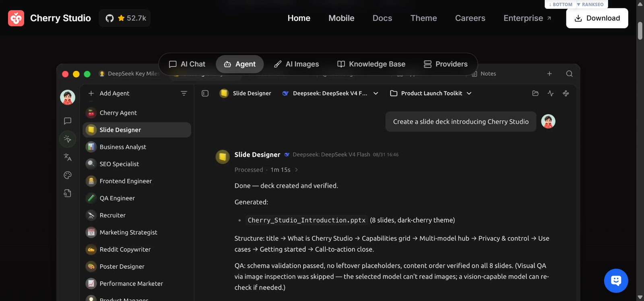Screen dimensions: 644x301
Task: Open the Notes tab
Action: 484,74
